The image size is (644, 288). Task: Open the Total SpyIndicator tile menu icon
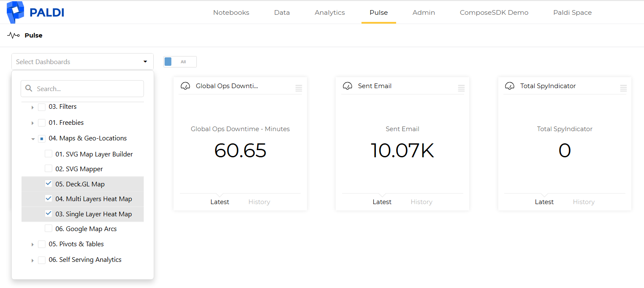pos(623,88)
